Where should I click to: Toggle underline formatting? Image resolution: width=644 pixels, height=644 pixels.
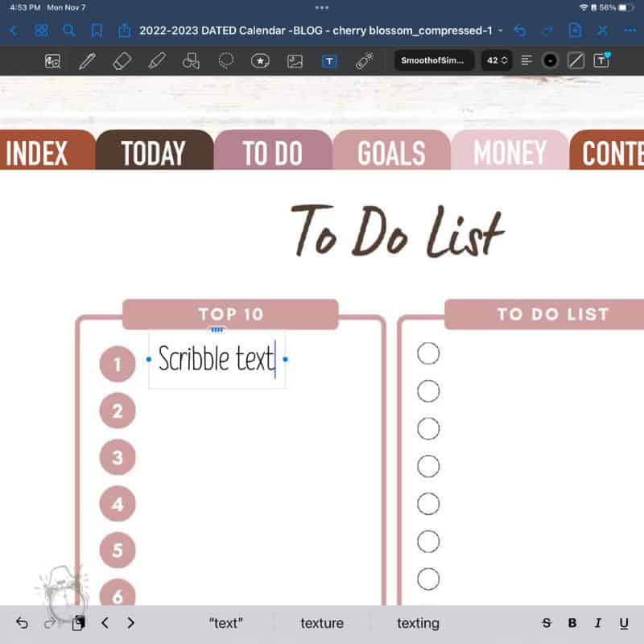pyautogui.click(x=624, y=623)
